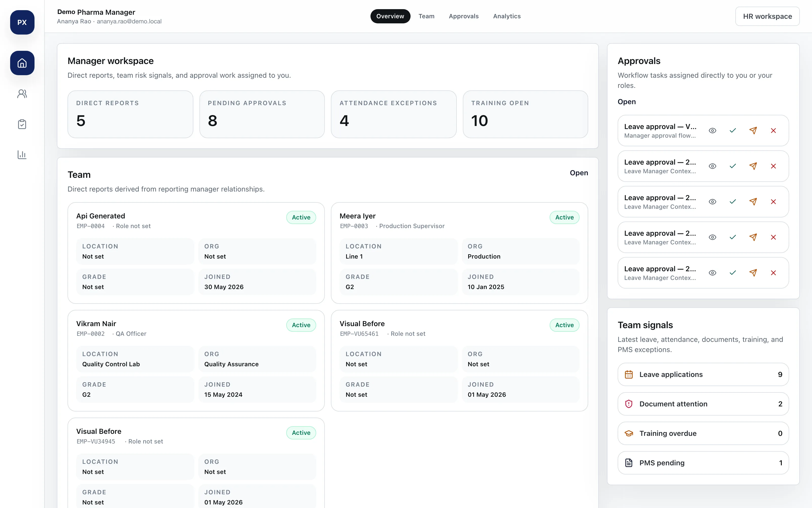Open the team members sidebar icon
Screen dimensions: 812x508
coord(22,94)
